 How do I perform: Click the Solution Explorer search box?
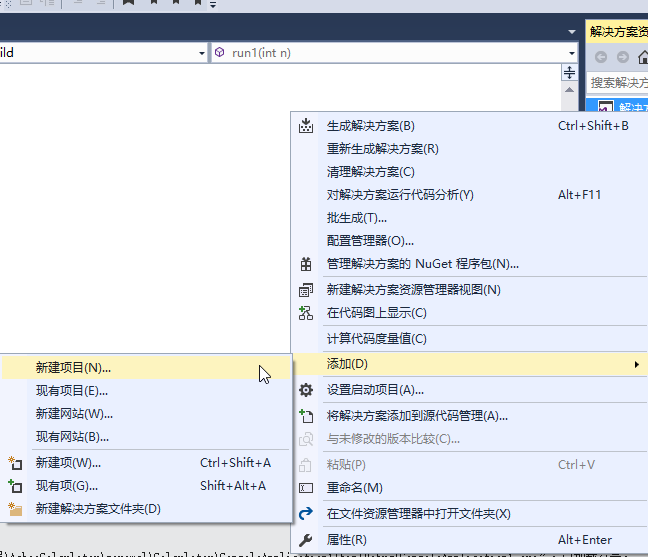617,83
